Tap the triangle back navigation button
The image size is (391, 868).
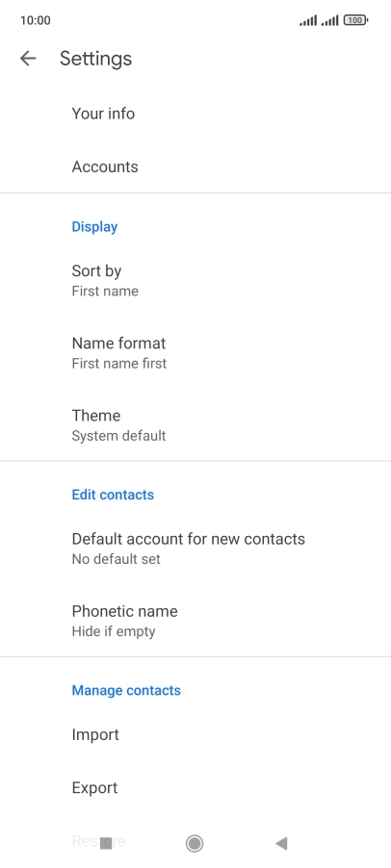tap(281, 843)
